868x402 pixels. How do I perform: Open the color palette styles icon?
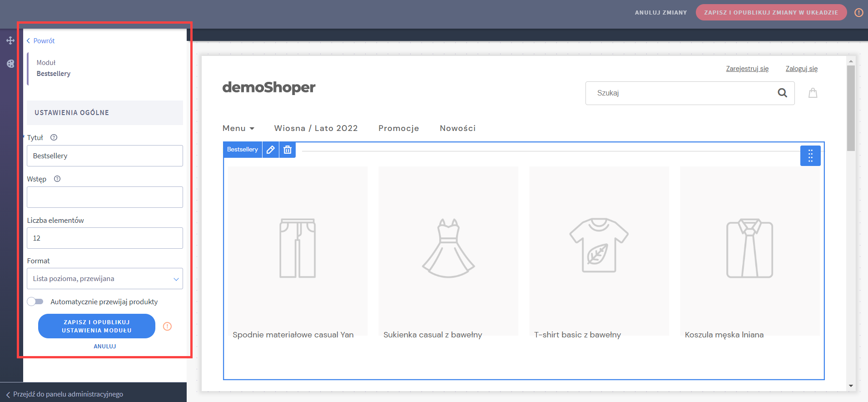[10, 64]
